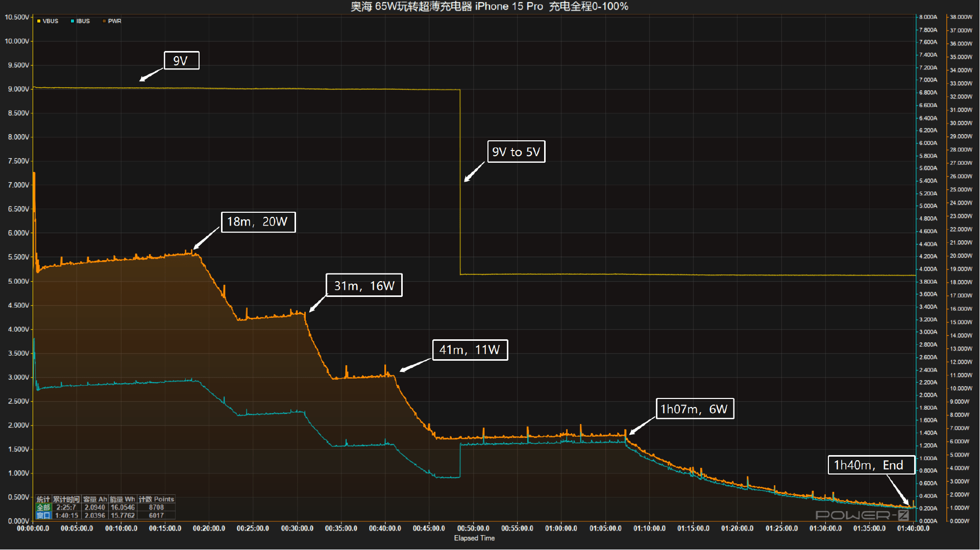Click the 累计时间 column header in stats table
980x550 pixels.
(x=66, y=499)
